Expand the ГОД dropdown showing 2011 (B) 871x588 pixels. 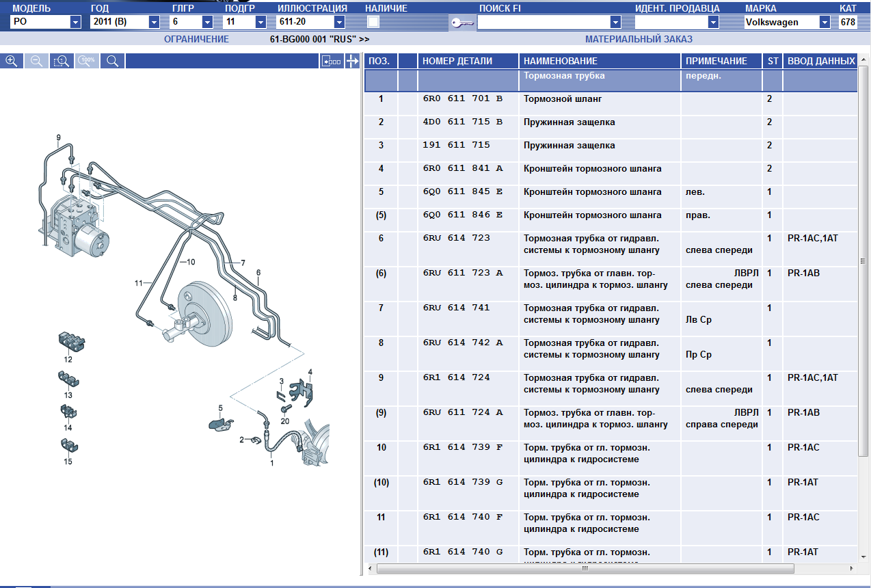pos(154,22)
